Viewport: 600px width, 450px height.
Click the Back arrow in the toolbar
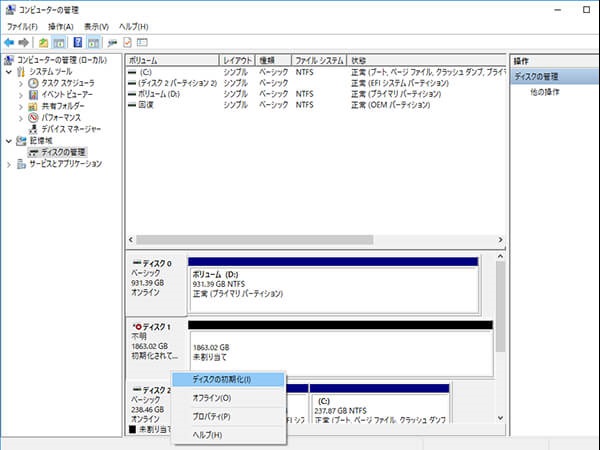[9, 43]
